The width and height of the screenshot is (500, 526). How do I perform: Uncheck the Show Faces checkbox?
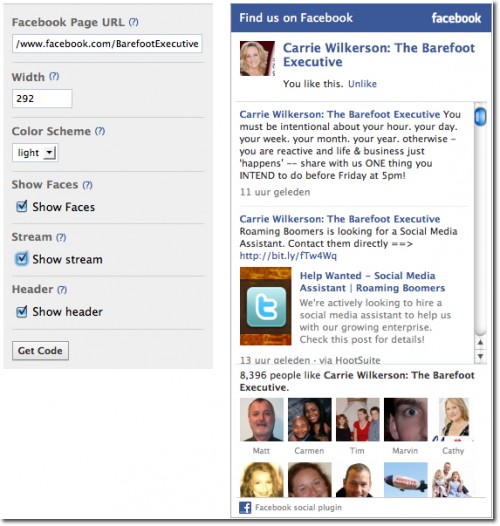22,206
